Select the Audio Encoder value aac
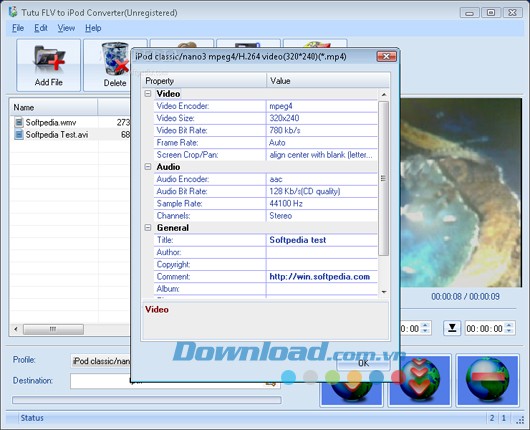530x430 pixels. [x=321, y=179]
